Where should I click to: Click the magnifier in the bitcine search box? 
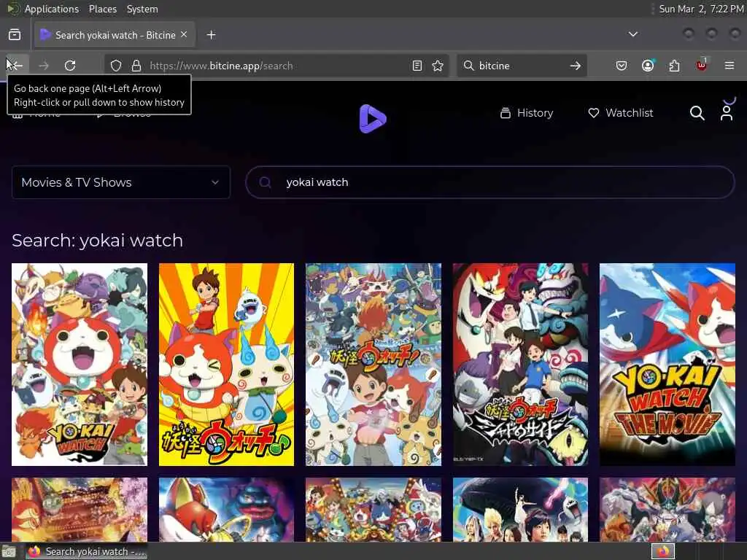pyautogui.click(x=469, y=66)
